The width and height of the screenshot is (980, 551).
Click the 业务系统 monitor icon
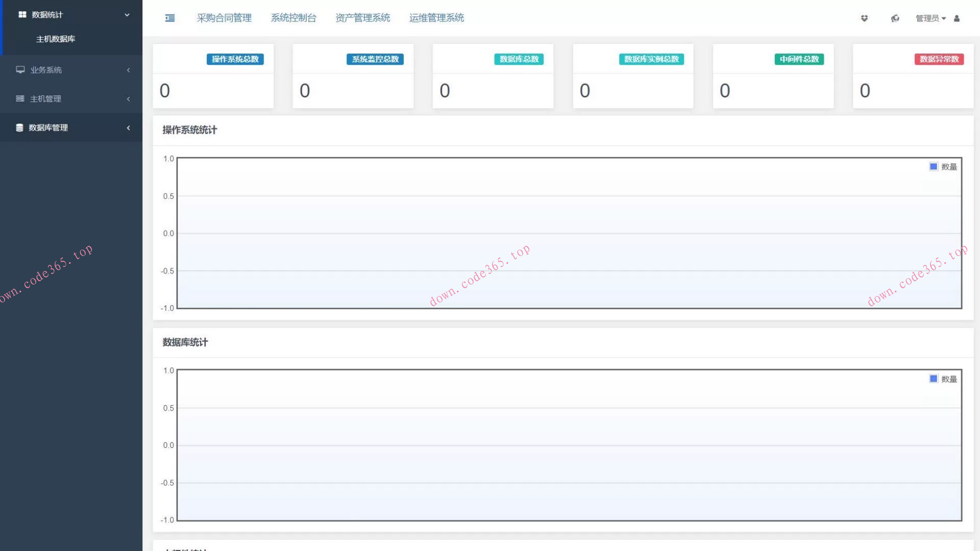tap(20, 70)
